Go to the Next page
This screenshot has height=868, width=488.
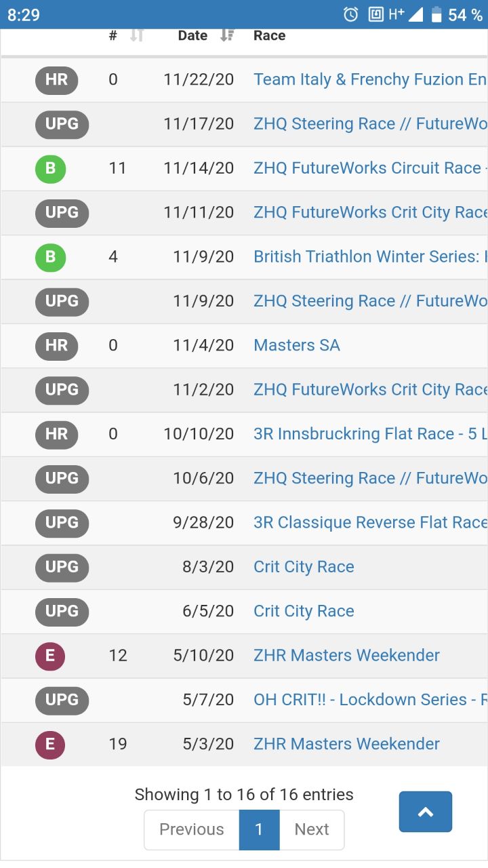312,829
